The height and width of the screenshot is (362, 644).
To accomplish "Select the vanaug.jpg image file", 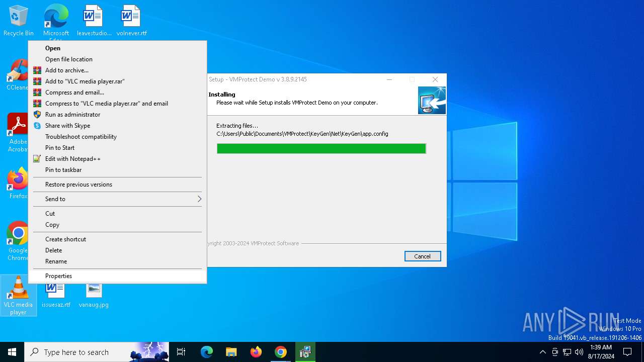I will [x=94, y=296].
